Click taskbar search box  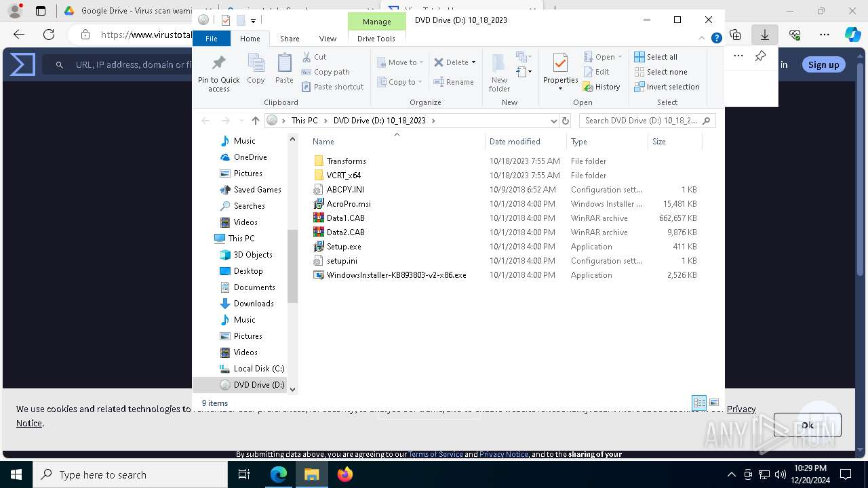point(130,474)
